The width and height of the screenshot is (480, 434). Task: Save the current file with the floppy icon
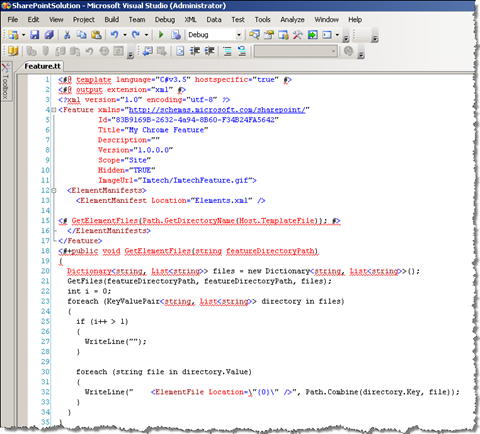point(35,35)
